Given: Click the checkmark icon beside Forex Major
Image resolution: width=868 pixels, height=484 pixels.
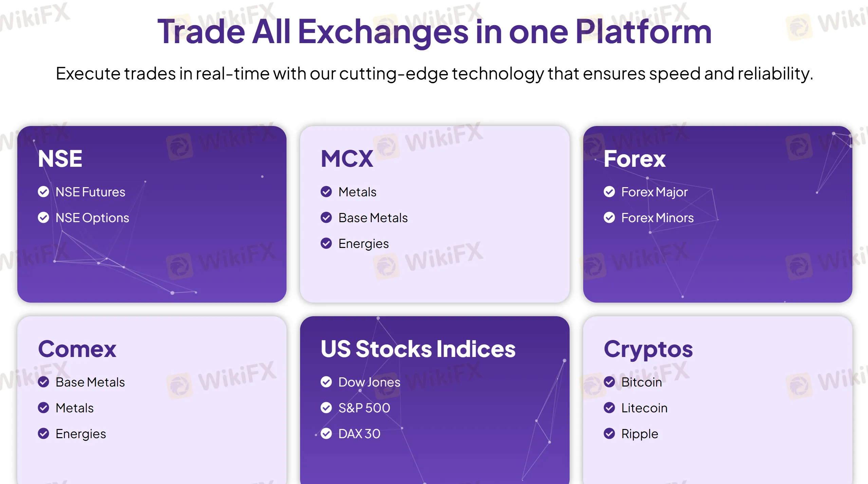Looking at the screenshot, I should (609, 192).
